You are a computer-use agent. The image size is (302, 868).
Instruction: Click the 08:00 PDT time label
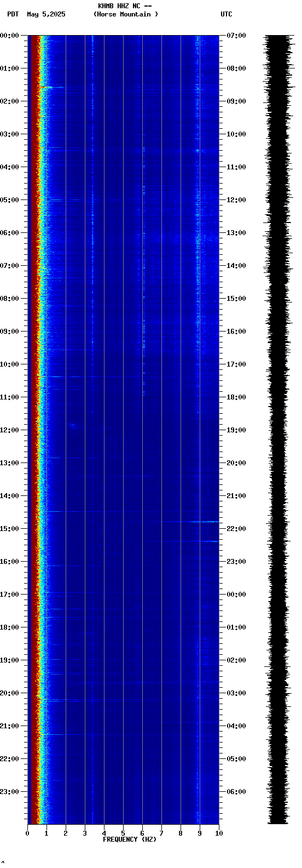coord(9,299)
